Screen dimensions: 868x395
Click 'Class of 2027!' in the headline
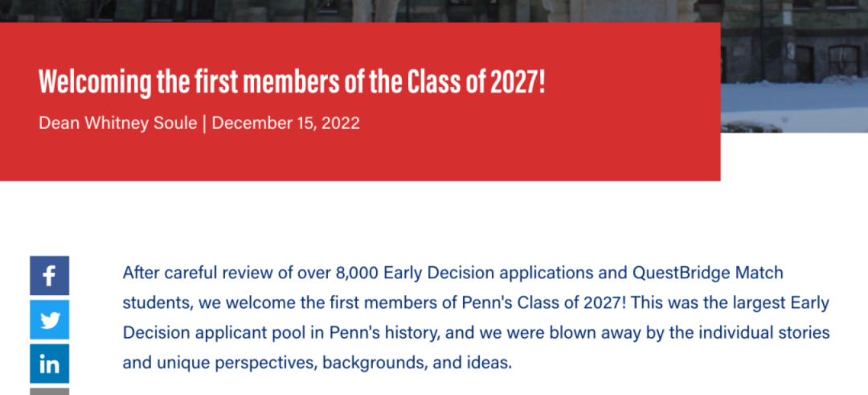pos(476,83)
